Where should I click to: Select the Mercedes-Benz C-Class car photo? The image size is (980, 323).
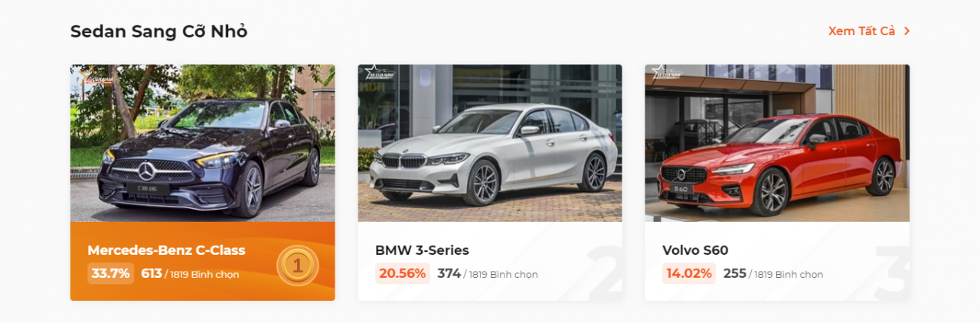[x=203, y=143]
